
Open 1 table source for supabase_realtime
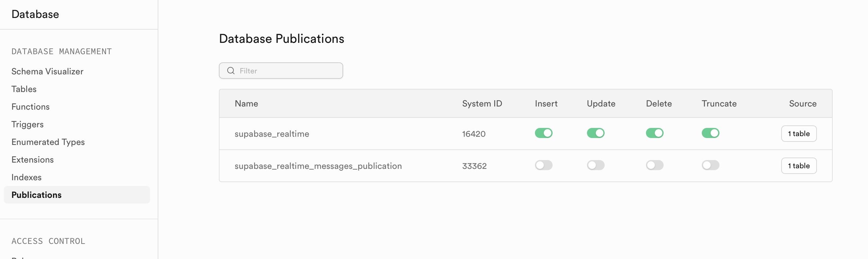click(799, 134)
